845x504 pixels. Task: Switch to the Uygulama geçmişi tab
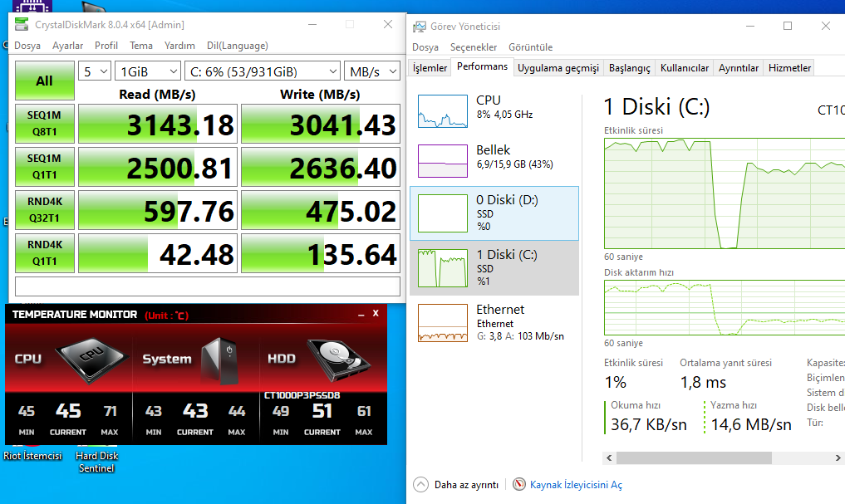[x=558, y=68]
